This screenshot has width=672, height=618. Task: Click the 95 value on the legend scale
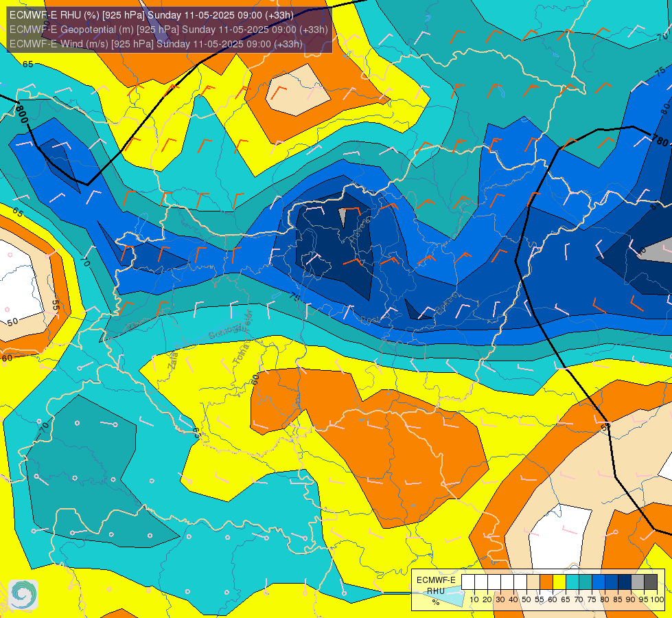[643, 599]
